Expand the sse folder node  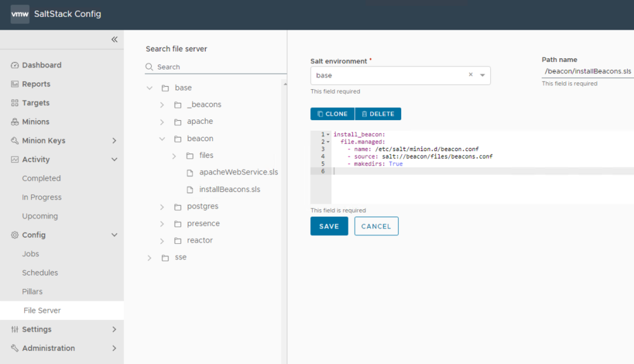click(x=149, y=258)
